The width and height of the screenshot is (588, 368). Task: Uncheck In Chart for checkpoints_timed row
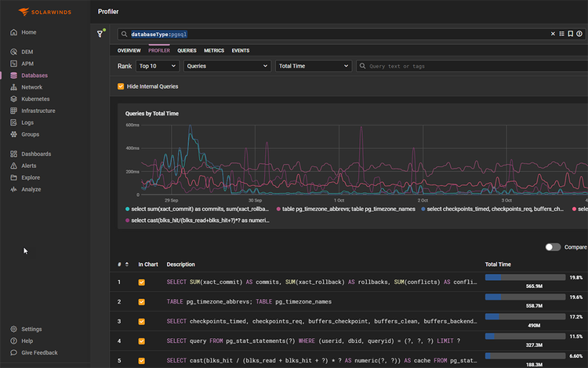click(141, 322)
